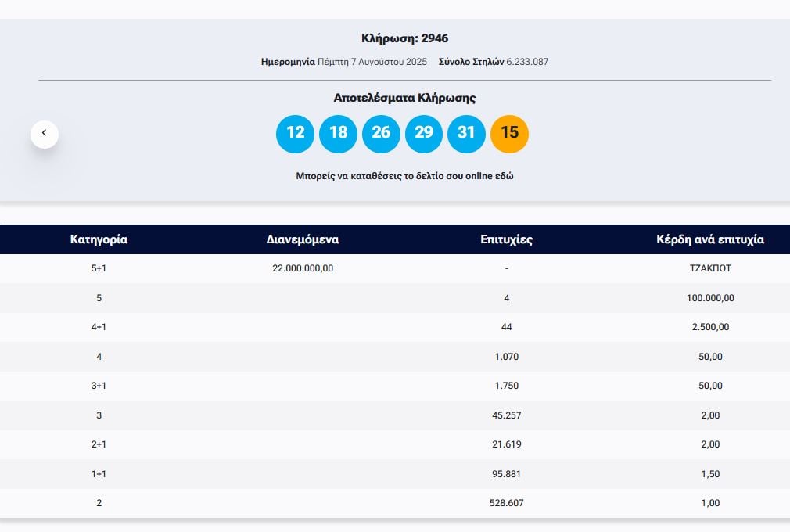790x532 pixels.
Task: Click the ΤΖΑΚΠΟΤ cell
Action: coord(710,268)
